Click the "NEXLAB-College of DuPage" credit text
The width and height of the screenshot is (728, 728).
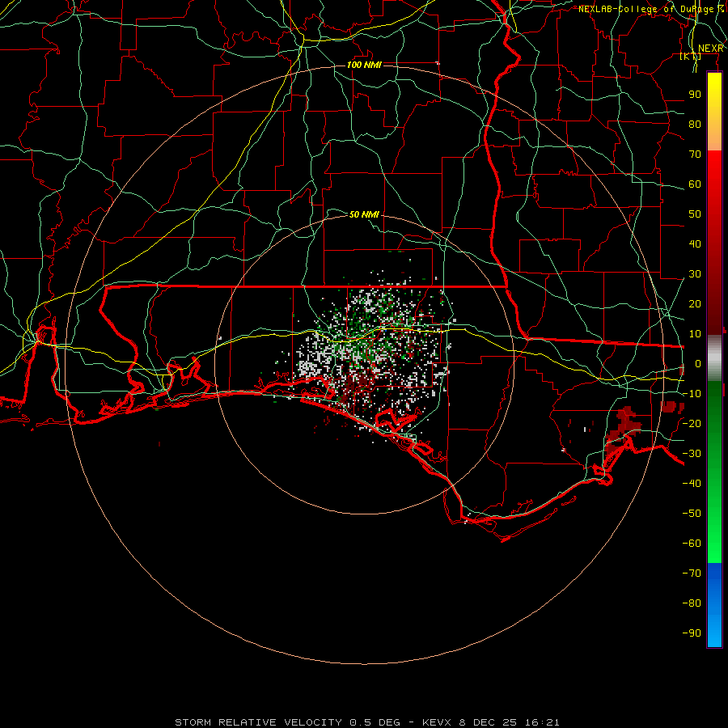pos(645,9)
